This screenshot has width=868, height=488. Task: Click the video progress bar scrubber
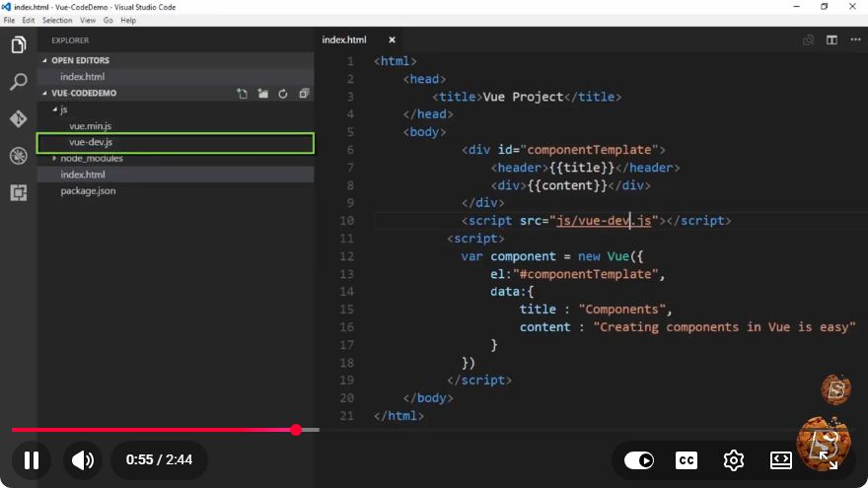(x=296, y=430)
